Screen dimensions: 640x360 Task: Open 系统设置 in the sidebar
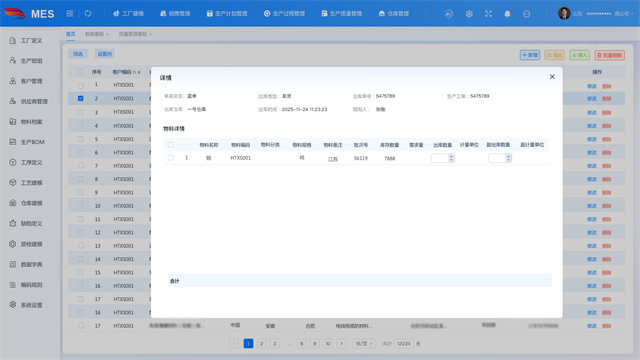click(x=27, y=305)
